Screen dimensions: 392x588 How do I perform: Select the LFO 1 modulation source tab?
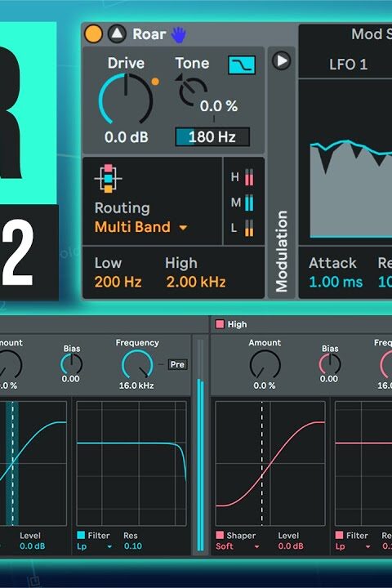348,65
